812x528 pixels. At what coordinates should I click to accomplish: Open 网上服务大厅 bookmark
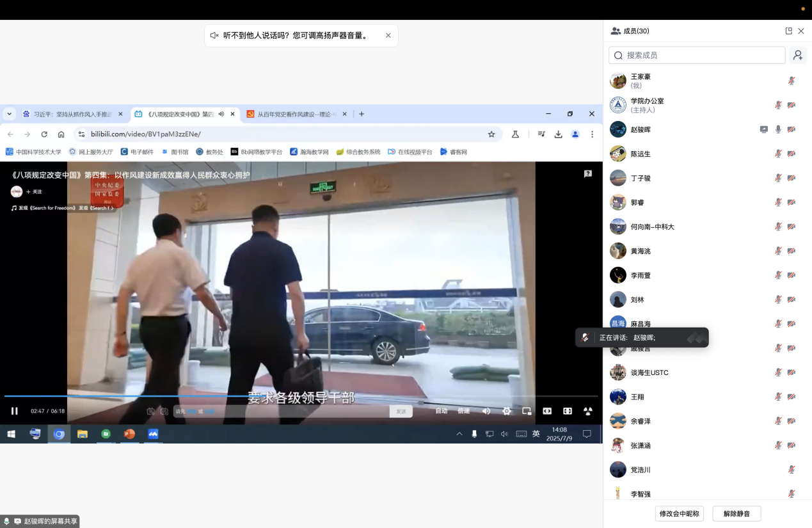tap(91, 152)
